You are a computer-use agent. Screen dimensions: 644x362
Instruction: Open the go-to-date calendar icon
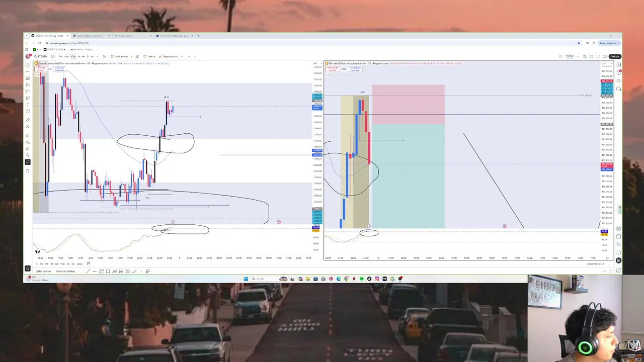(x=89, y=264)
